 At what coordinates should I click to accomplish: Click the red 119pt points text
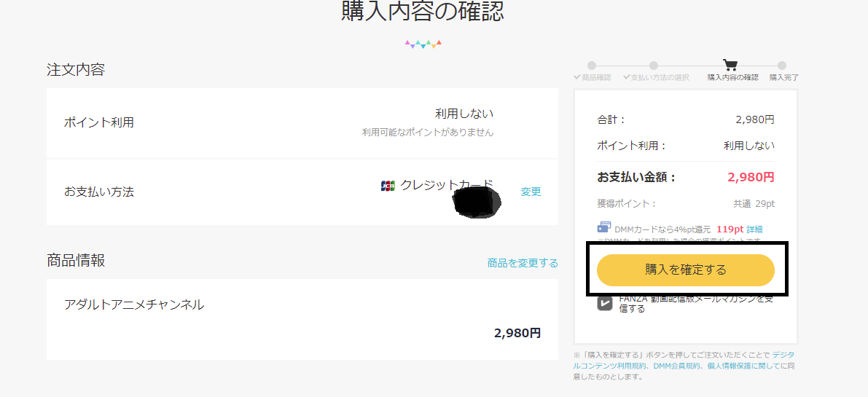[730, 229]
